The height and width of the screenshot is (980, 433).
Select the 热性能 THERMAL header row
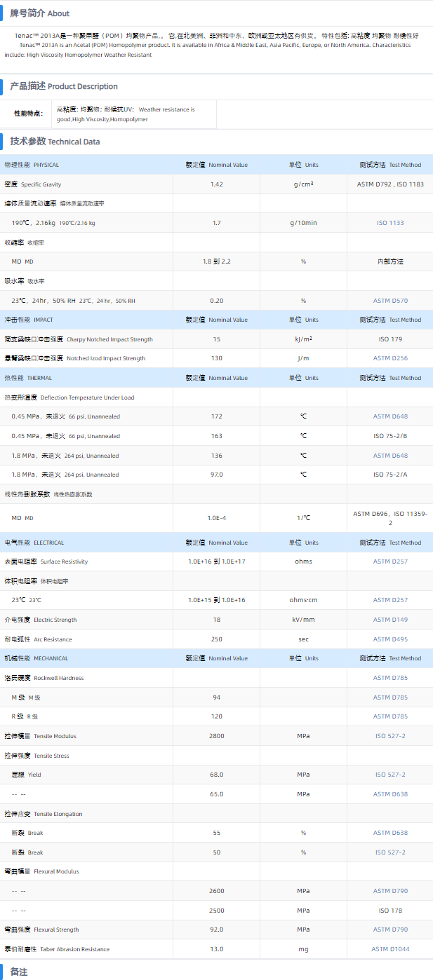pos(28,378)
